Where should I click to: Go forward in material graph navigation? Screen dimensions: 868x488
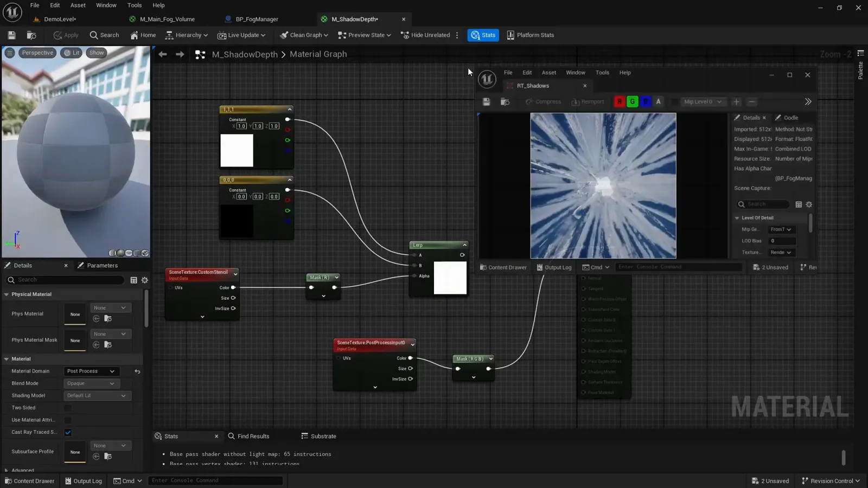click(x=180, y=54)
